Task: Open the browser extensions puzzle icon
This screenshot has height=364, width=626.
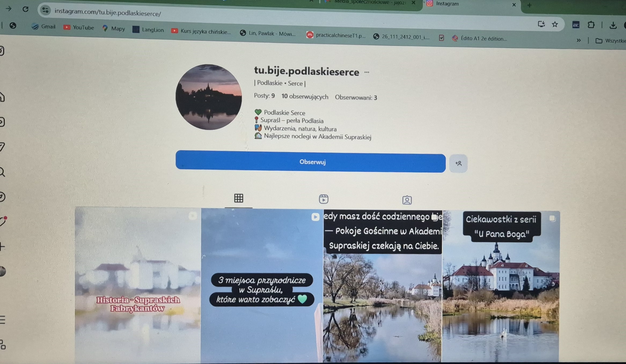Action: [591, 25]
